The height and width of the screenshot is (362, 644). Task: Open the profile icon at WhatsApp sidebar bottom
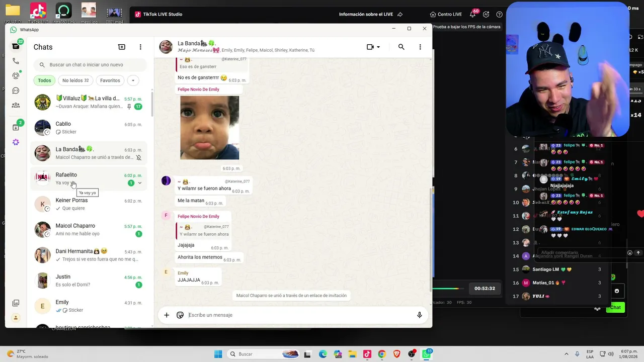point(16,318)
